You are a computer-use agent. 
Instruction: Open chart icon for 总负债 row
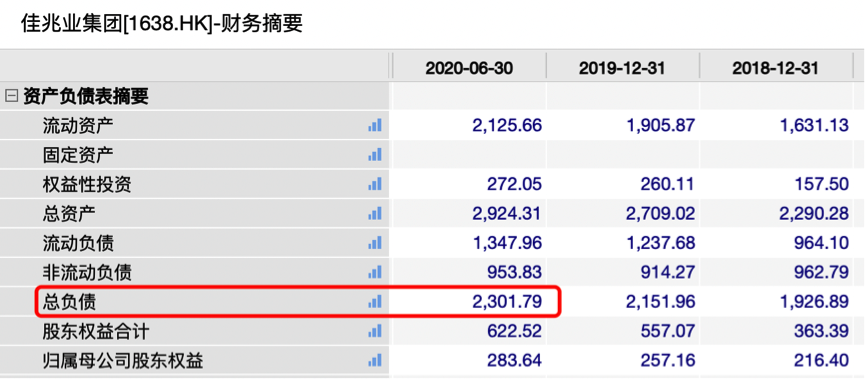(x=375, y=301)
